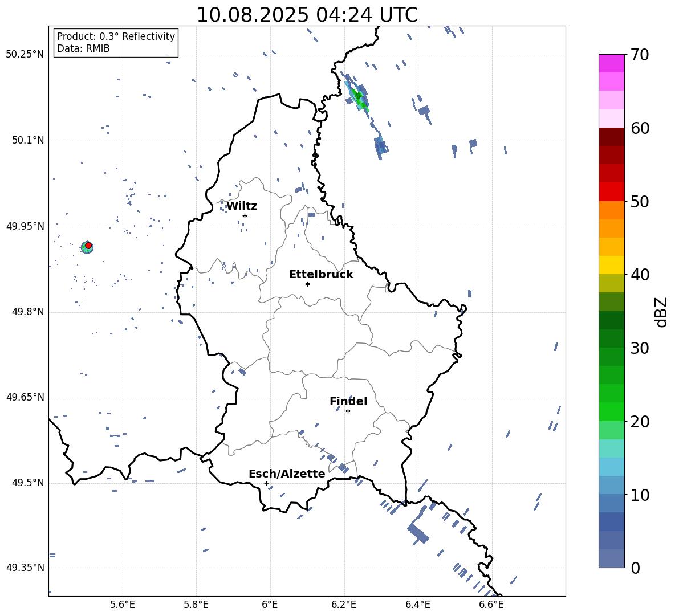Viewport: 675px width, 616px height.
Task: Click the plus marker below Esch/Alzette
Action: (266, 483)
